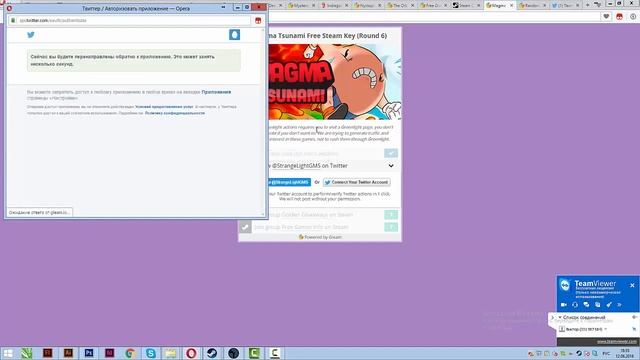640x360 pixels.
Task: Focus the popup address bar URL field
Action: 131,20
